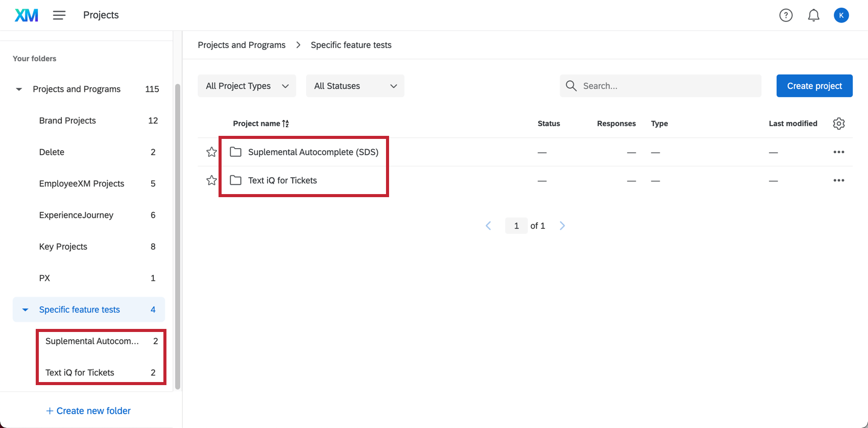Viewport: 868px width, 428px height.
Task: Select the EmployeeXM Projects folder
Action: pyautogui.click(x=82, y=184)
